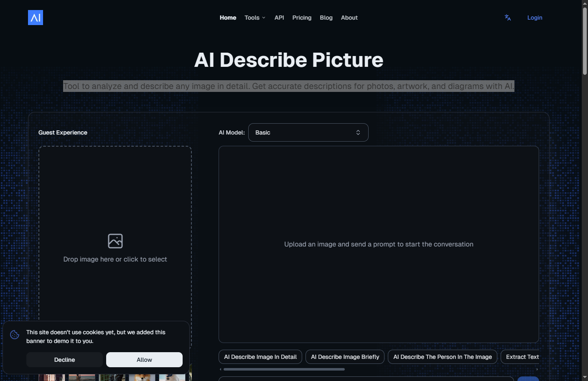This screenshot has width=588, height=381.
Task: Click the AI logo in the top left
Action: tap(35, 17)
